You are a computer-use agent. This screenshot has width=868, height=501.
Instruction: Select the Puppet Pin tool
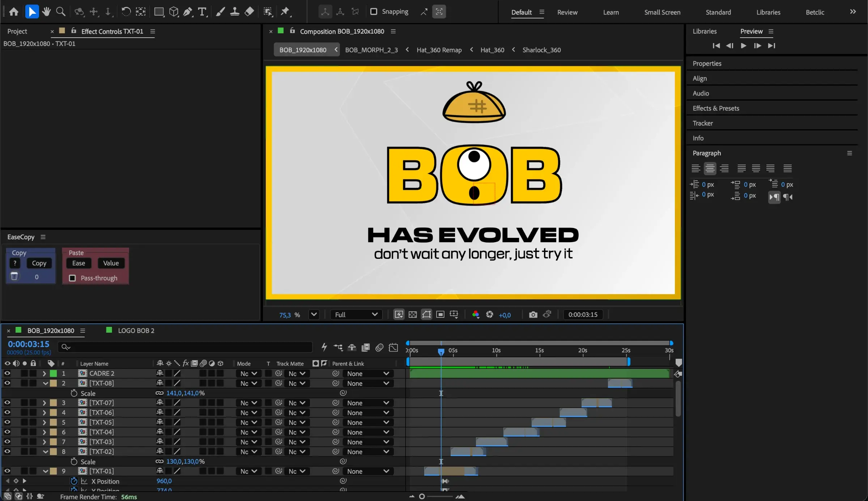pos(285,12)
